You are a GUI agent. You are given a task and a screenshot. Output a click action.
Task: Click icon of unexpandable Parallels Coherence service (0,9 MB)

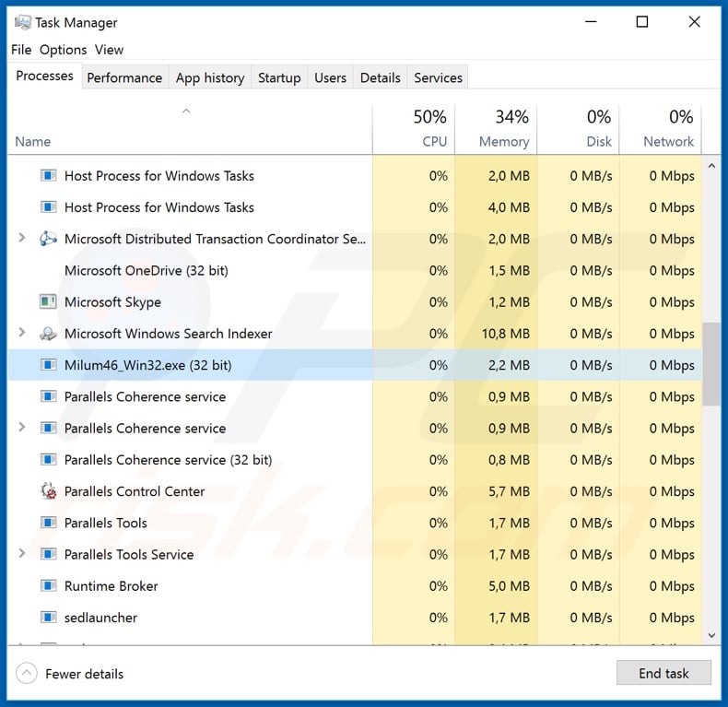[x=48, y=396]
